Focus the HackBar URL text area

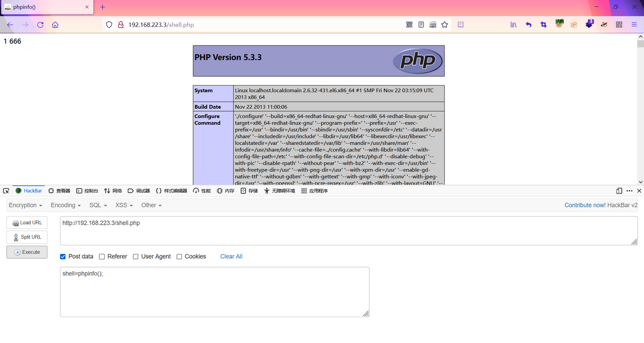click(x=349, y=231)
